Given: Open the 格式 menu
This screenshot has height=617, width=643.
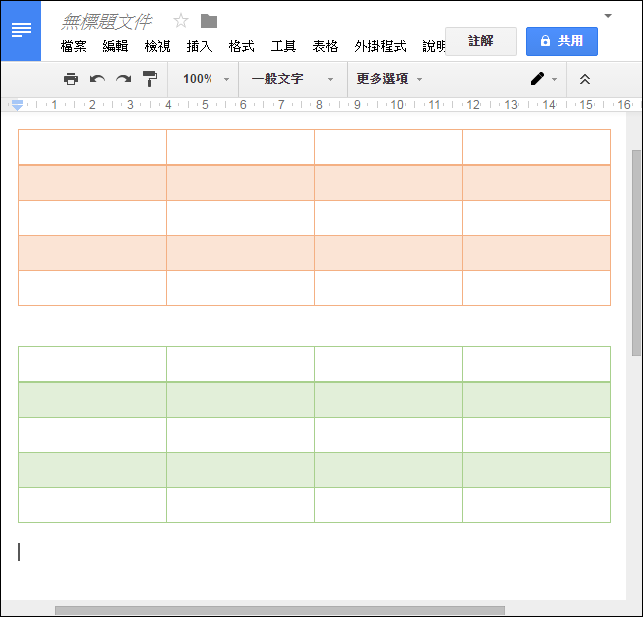Looking at the screenshot, I should click(242, 46).
